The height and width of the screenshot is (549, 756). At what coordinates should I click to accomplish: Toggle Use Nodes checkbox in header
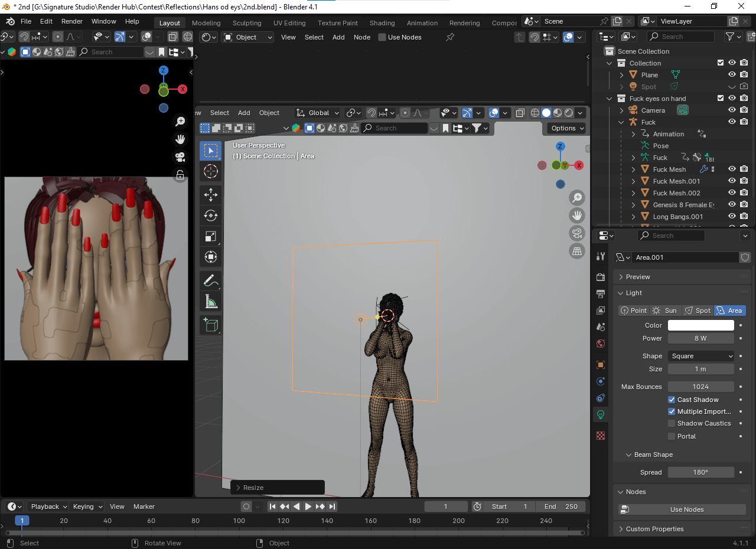(x=382, y=37)
